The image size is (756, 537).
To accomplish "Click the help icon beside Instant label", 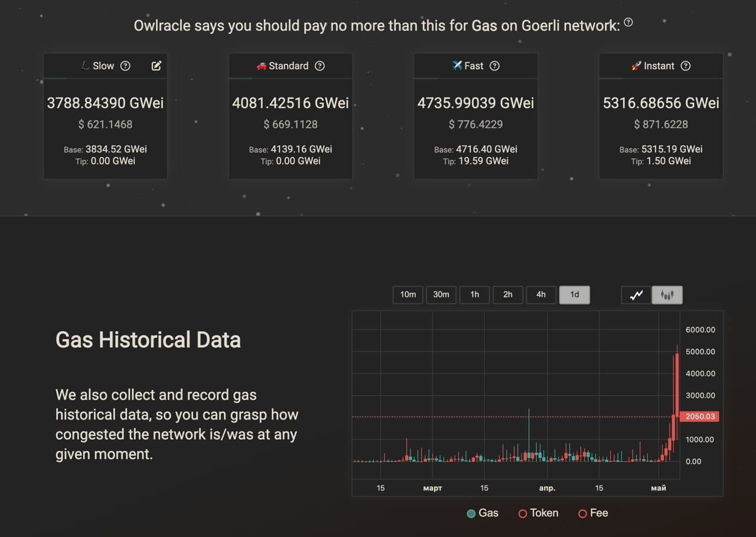I will [x=685, y=66].
